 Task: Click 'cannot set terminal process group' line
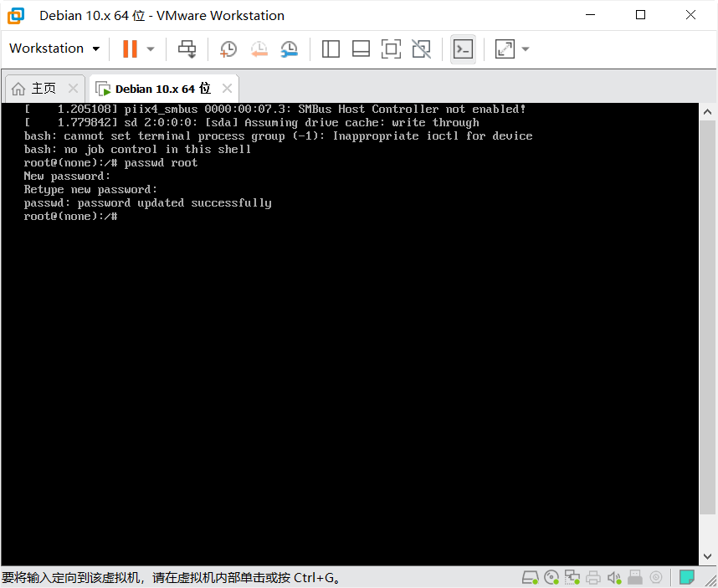coord(278,135)
